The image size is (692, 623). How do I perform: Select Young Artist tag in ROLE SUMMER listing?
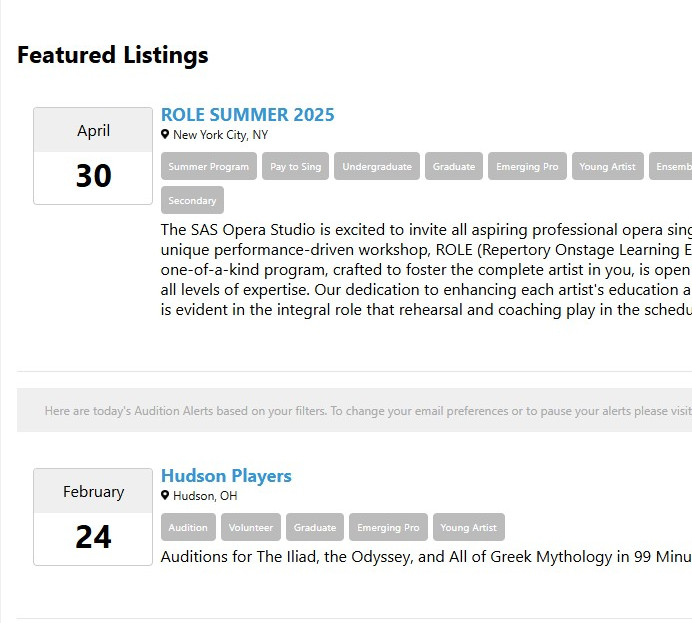tap(608, 166)
